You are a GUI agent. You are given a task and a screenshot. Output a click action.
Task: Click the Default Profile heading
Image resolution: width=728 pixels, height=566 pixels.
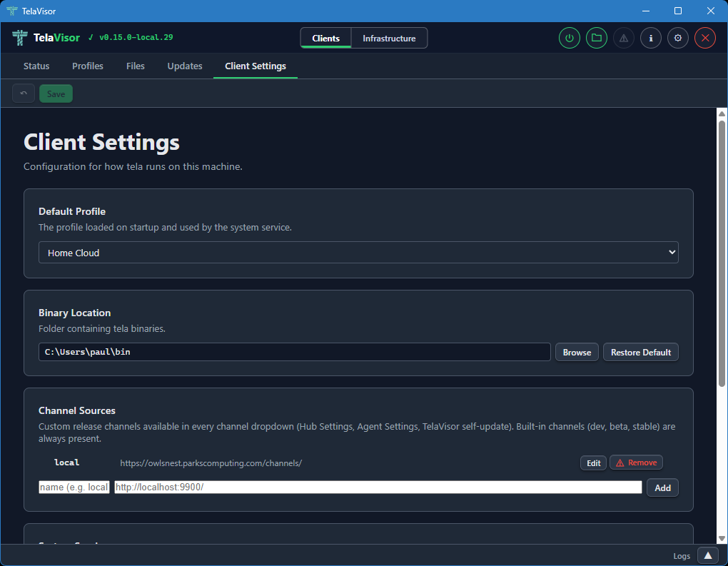[x=72, y=211]
